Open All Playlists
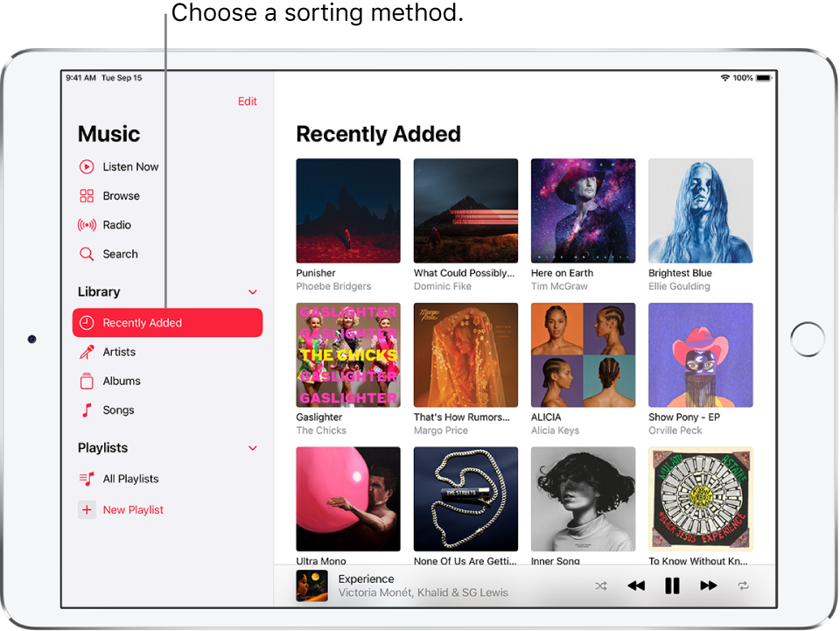 (x=130, y=479)
